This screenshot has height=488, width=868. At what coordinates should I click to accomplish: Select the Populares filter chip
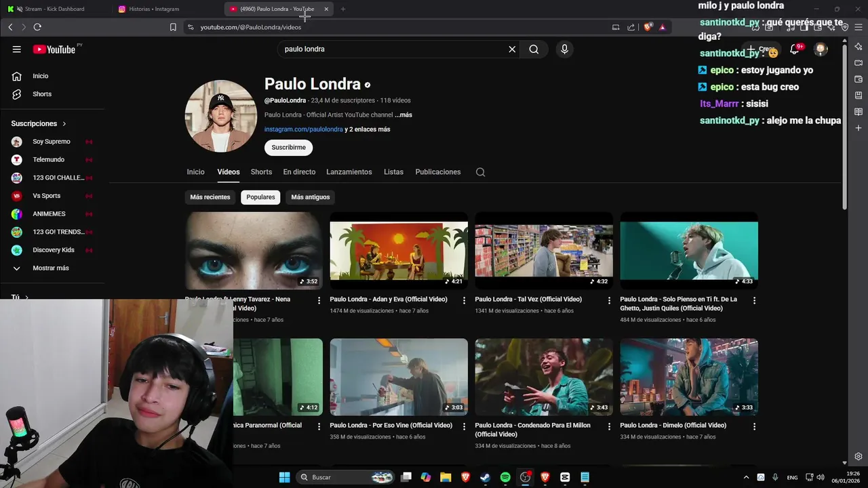(260, 197)
